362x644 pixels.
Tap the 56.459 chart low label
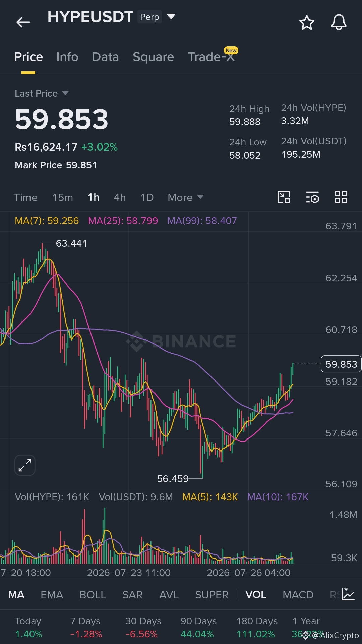[x=173, y=479]
